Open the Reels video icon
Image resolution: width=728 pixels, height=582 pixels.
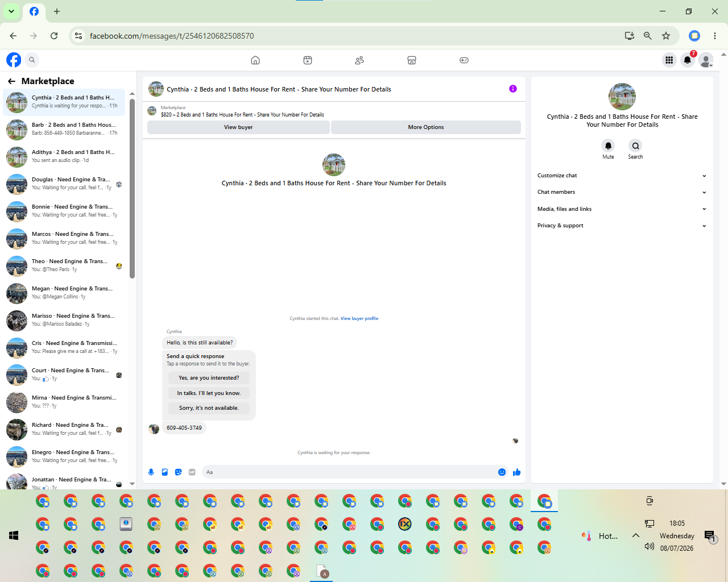(308, 60)
